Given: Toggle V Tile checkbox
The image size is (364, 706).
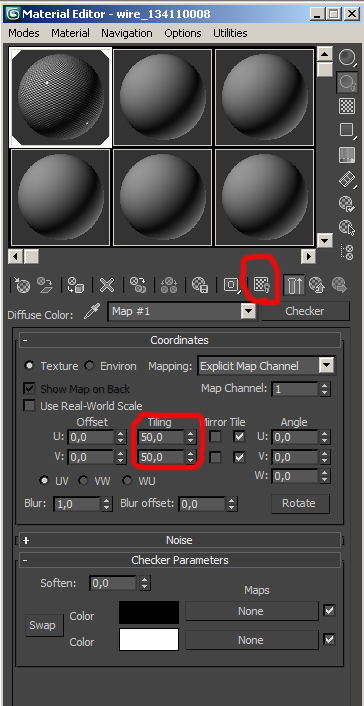Looking at the screenshot, I should point(239,457).
